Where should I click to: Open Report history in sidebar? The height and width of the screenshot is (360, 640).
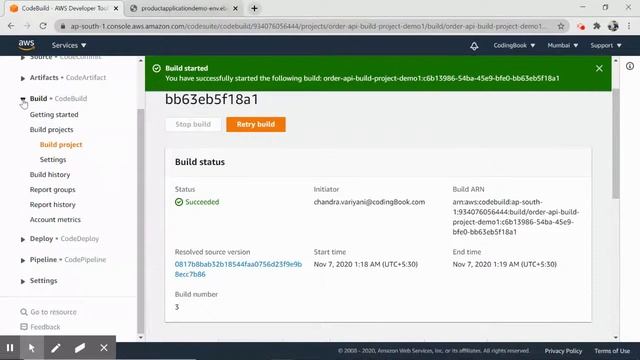(x=52, y=204)
